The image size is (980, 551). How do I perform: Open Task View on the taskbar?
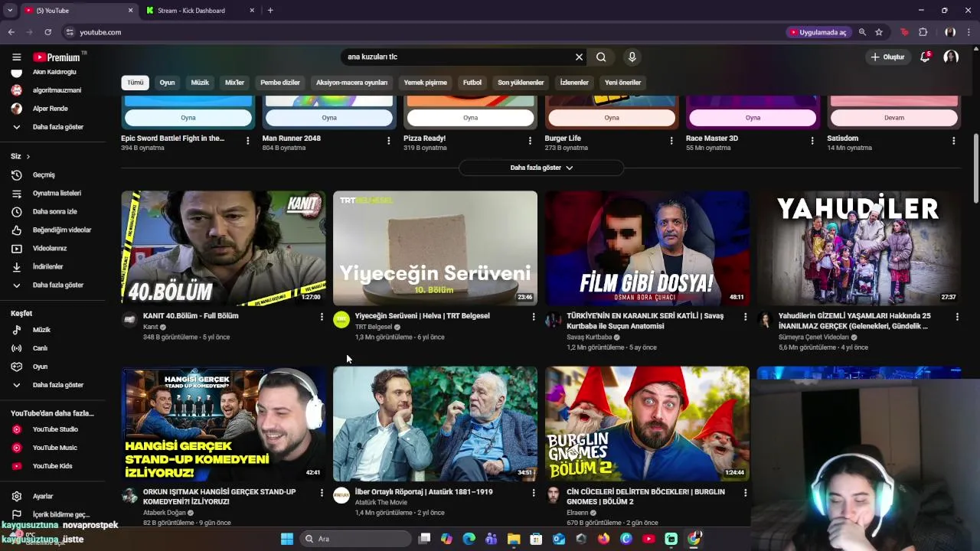tap(424, 539)
